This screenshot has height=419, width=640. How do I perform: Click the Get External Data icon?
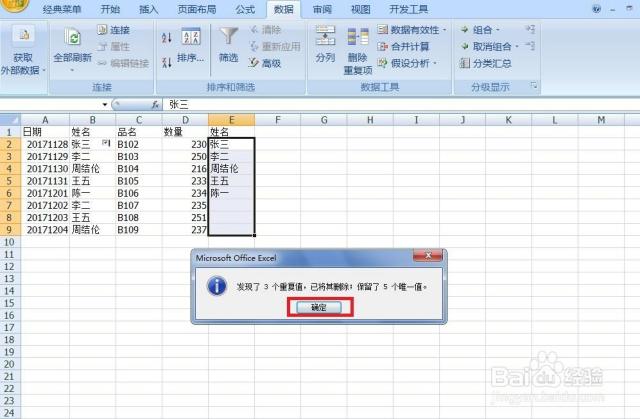20,40
